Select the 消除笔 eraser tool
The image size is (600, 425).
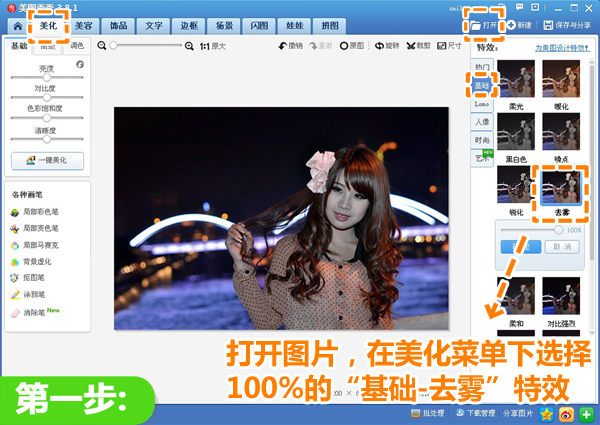point(35,313)
